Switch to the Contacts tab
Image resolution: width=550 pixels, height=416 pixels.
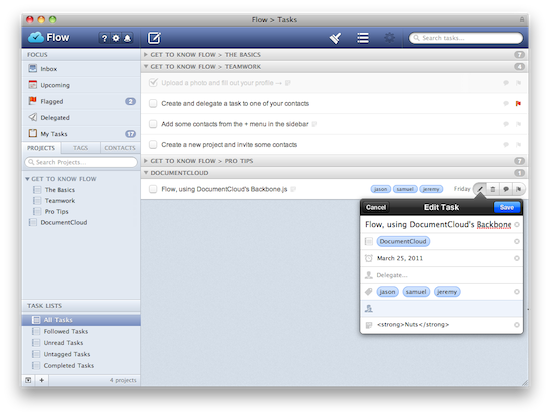coord(120,148)
